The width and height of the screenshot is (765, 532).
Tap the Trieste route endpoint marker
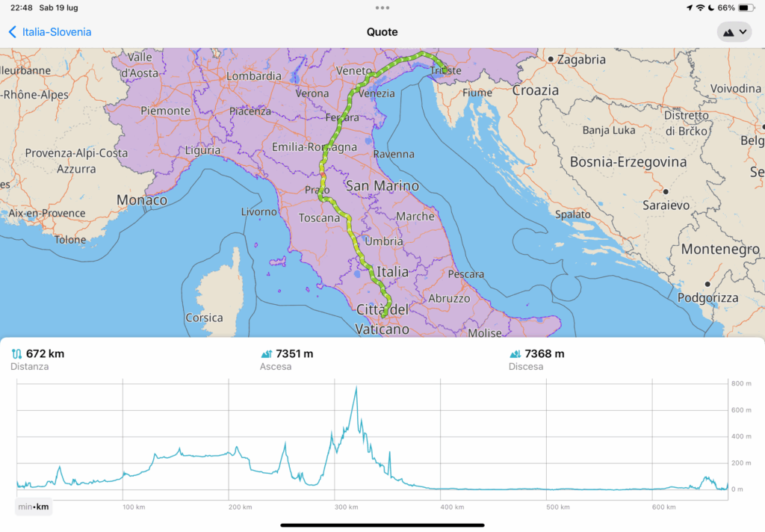pyautogui.click(x=444, y=70)
